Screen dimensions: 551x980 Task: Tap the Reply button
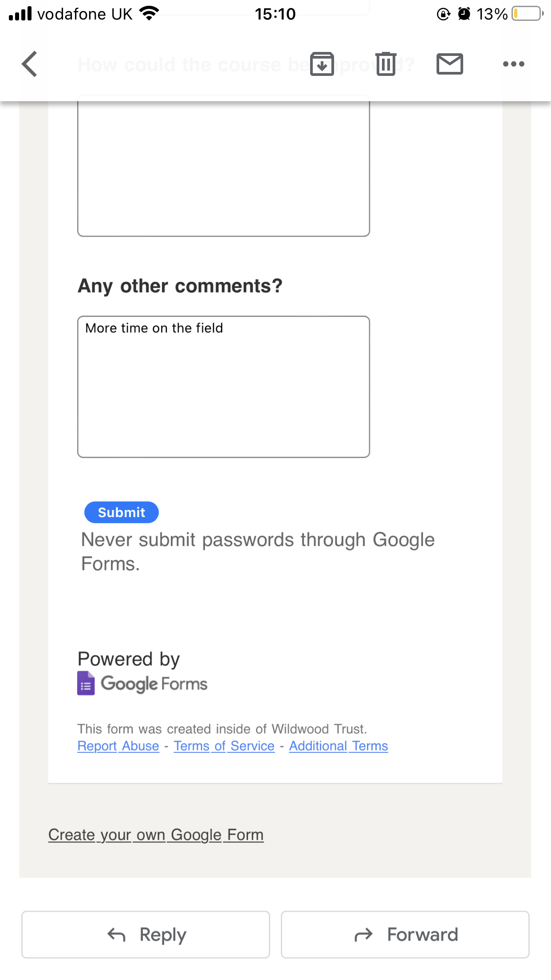click(146, 934)
